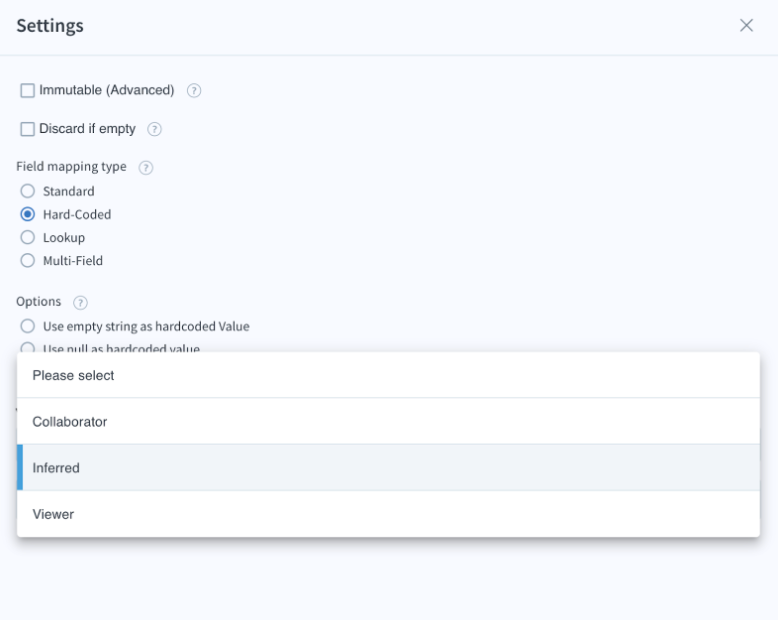Show help for Field mapping type

point(146,168)
